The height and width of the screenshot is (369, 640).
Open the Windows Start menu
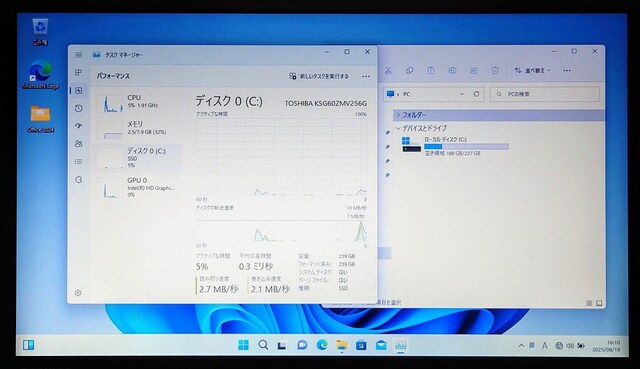[243, 345]
